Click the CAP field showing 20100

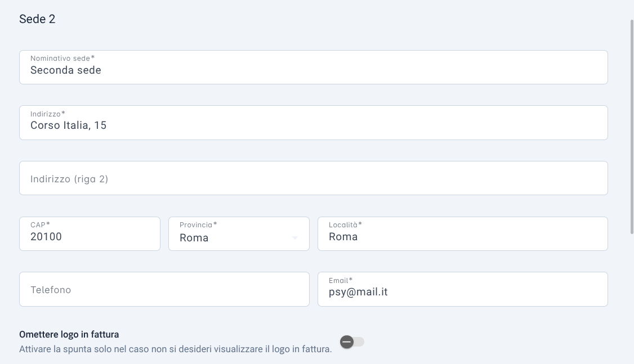[90, 234]
